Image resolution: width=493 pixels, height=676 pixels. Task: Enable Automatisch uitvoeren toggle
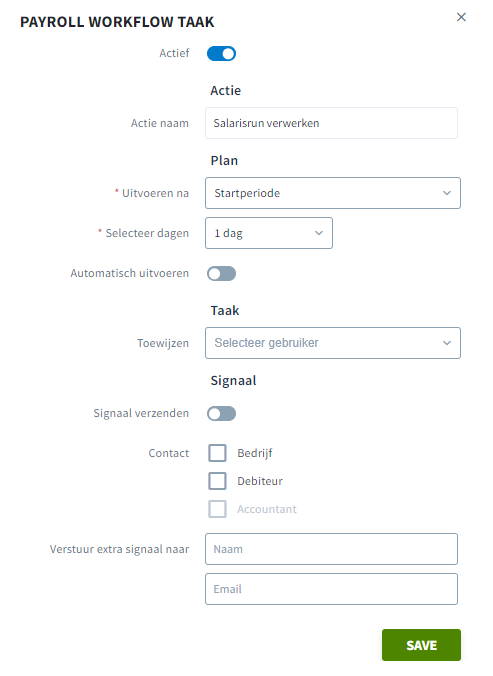(221, 273)
